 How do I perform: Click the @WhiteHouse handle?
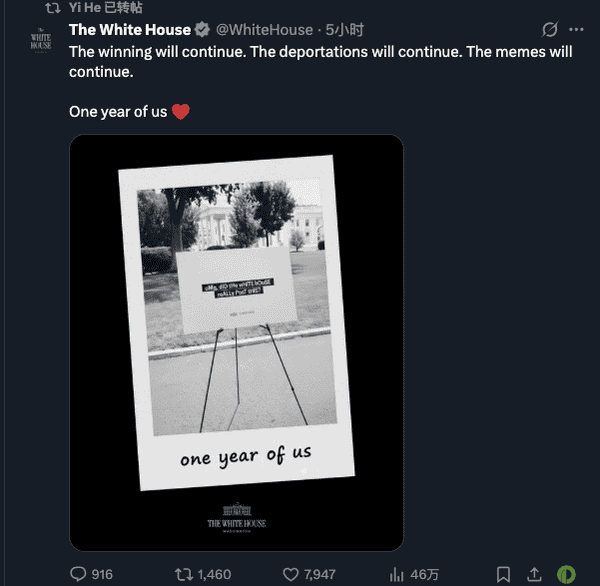[x=263, y=30]
